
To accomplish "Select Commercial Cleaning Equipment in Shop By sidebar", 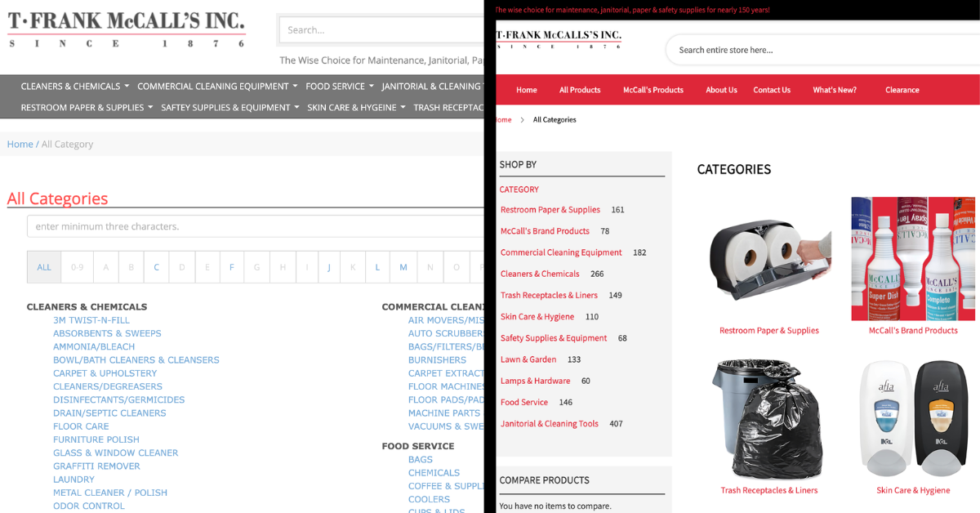I will (561, 252).
